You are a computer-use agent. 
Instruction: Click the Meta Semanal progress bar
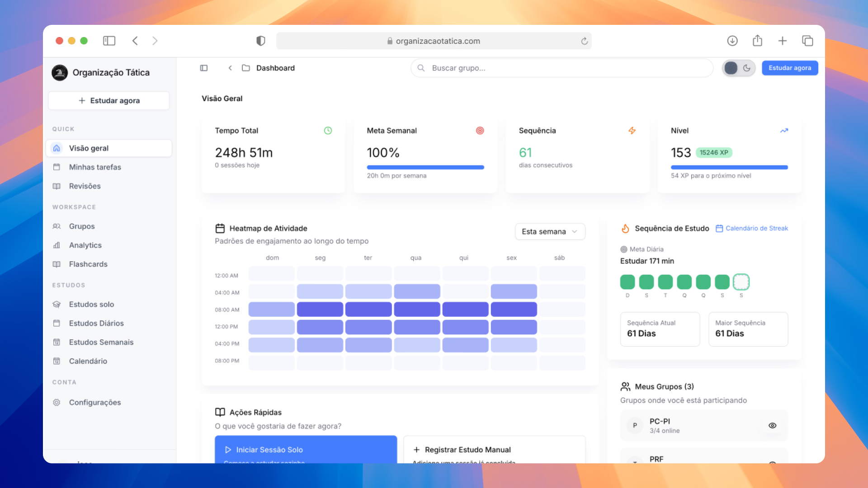(425, 167)
